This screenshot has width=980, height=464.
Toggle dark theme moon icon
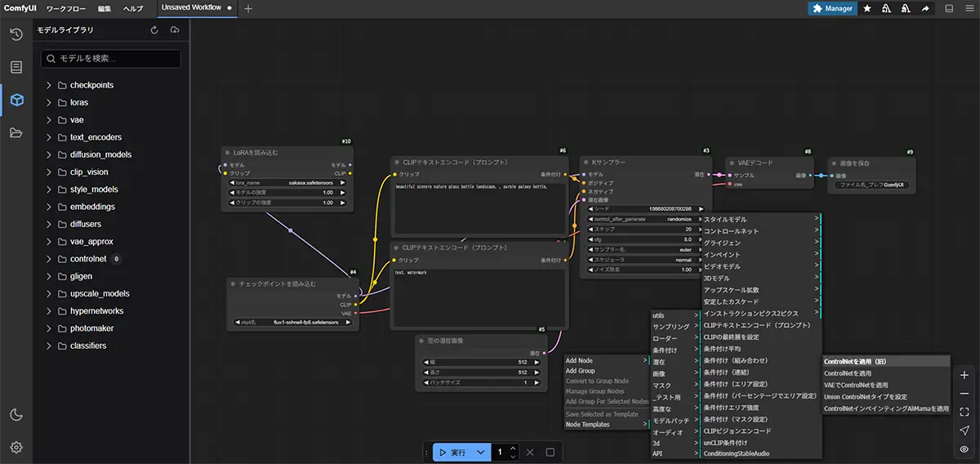click(16, 415)
